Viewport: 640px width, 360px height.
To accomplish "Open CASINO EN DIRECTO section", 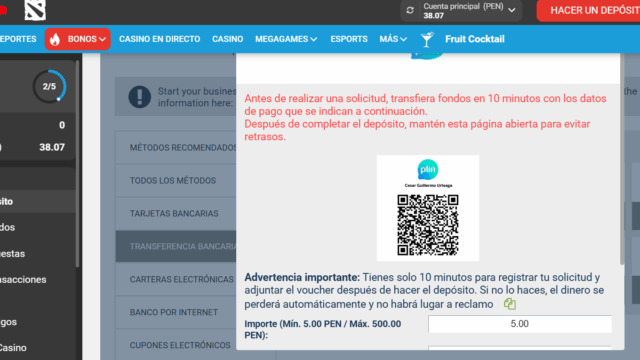I will [x=160, y=39].
